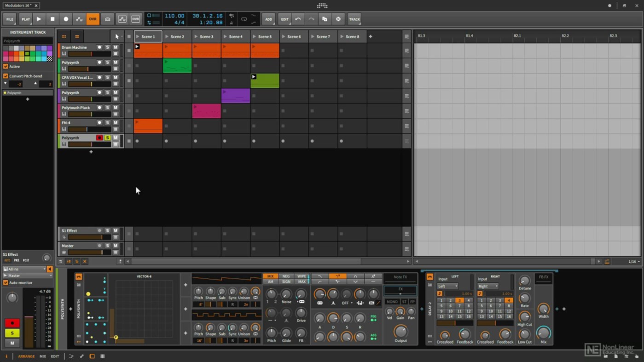
Task: Open the FILE menu
Action: tap(9, 19)
